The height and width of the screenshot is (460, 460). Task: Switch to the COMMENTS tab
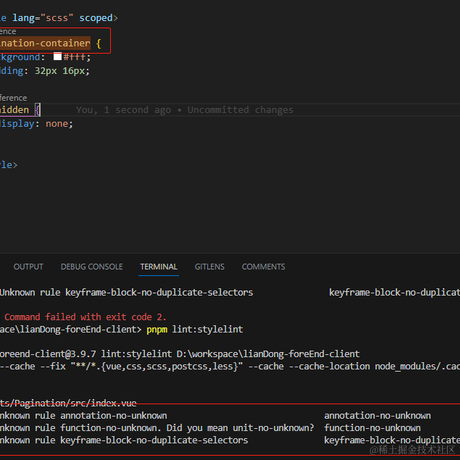point(263,267)
